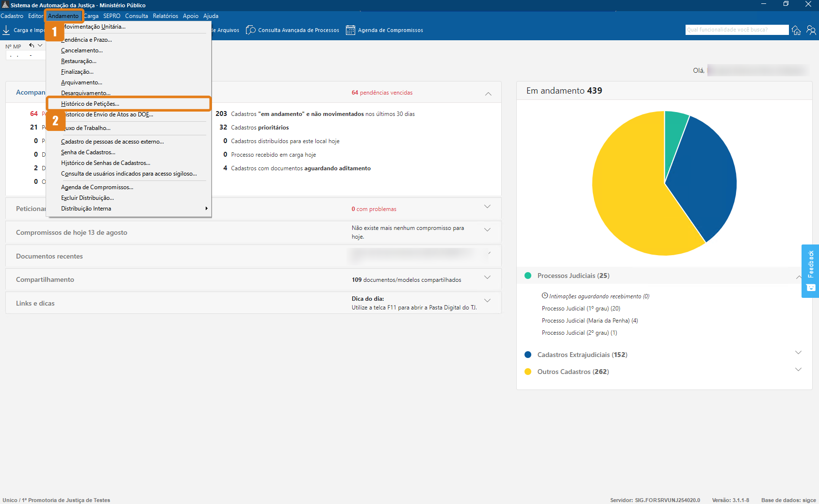Open Distribuição Interna submenu arrow
The height and width of the screenshot is (504, 819).
[x=206, y=209]
